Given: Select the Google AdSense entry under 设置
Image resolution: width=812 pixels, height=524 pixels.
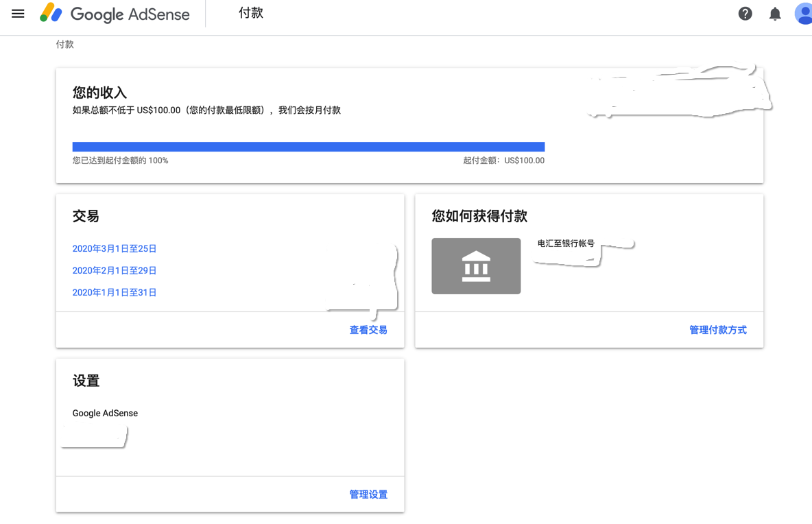Looking at the screenshot, I should (105, 414).
